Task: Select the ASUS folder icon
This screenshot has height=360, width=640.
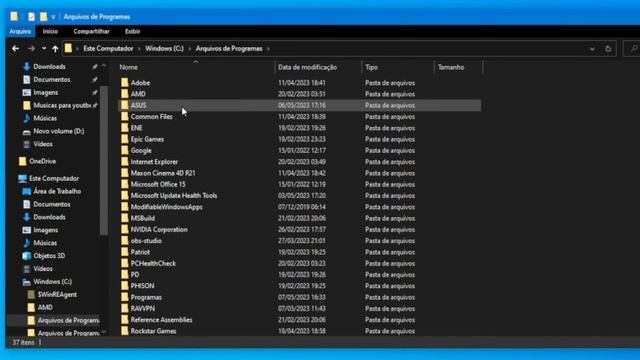Action: [124, 105]
